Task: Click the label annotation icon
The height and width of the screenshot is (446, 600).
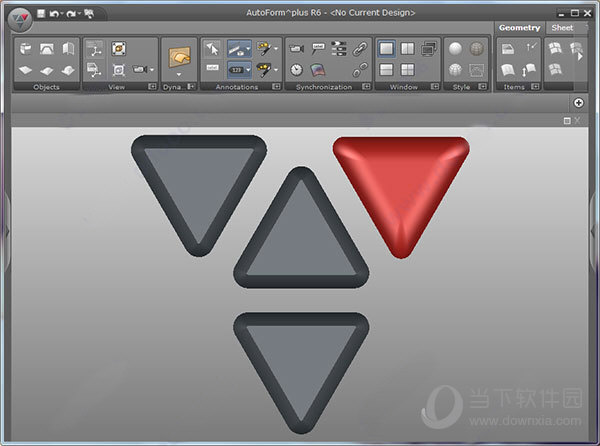Action: point(212,68)
